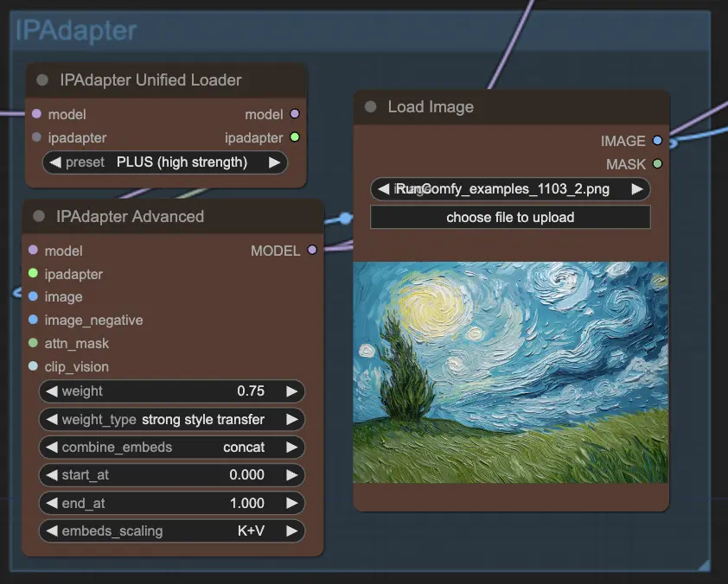Open weight_type dropdown showing strong style transfer
This screenshot has width=728, height=584.
click(x=172, y=419)
